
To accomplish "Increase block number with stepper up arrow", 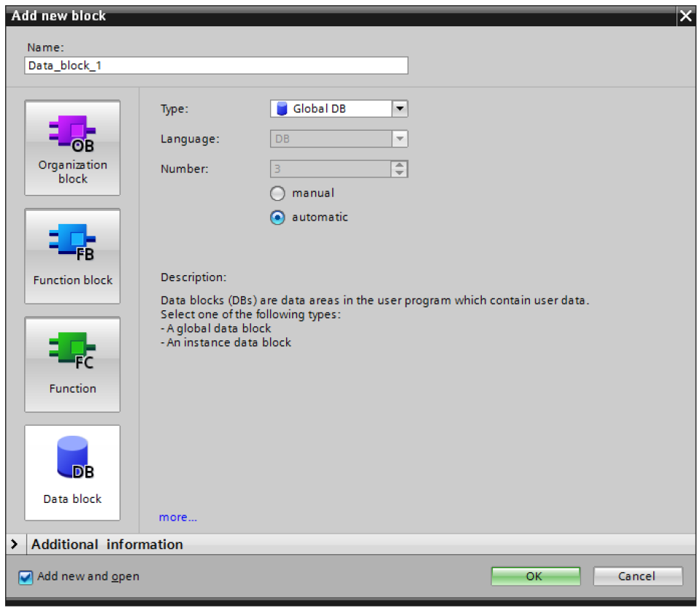I will tap(399, 165).
